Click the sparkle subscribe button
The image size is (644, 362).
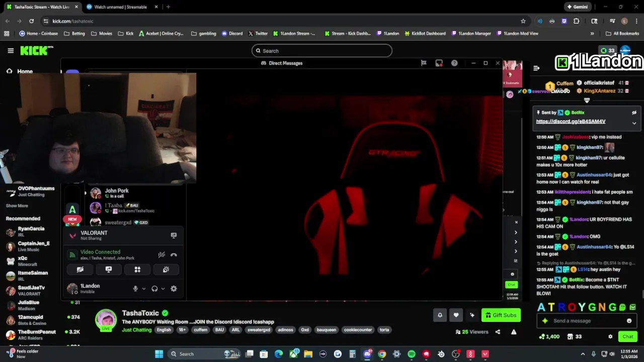tap(472, 315)
